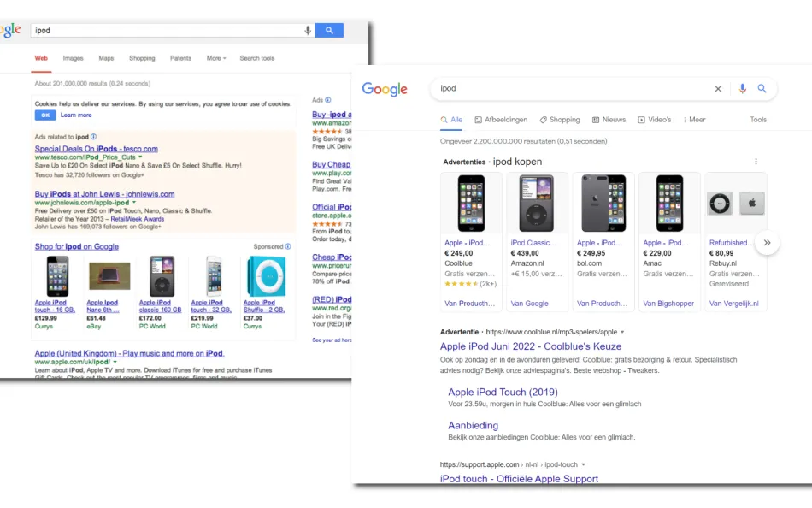
Task: Click the Special Deals On iPods tesco.com ad
Action: pos(95,148)
